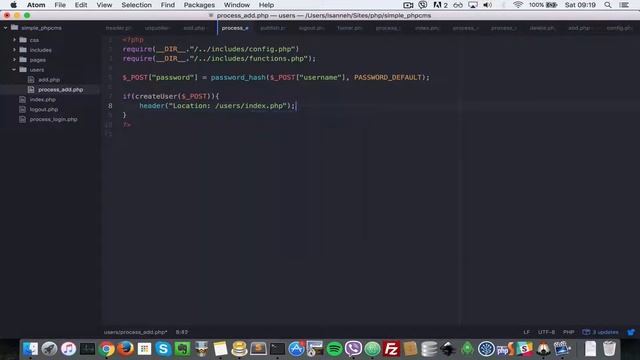This screenshot has width=640, height=360.
Task: Open Skype from the dock
Action: click(163, 349)
